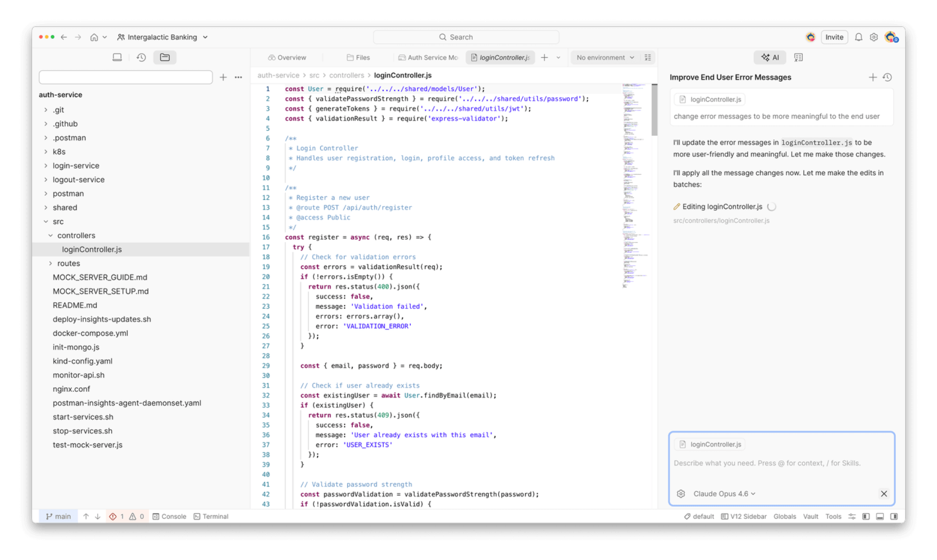Open the Terminal from status bar
Viewport: 937px width, 560px height.
pos(211,516)
